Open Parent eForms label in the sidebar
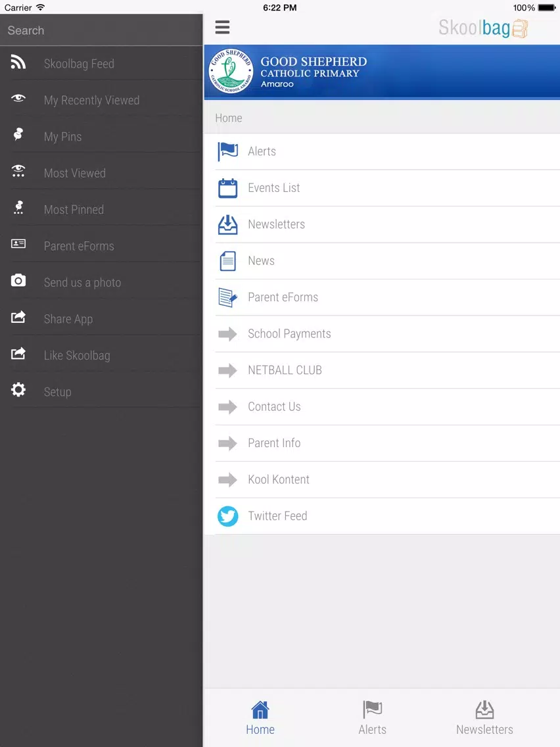Viewport: 560px width, 747px height. (x=79, y=246)
